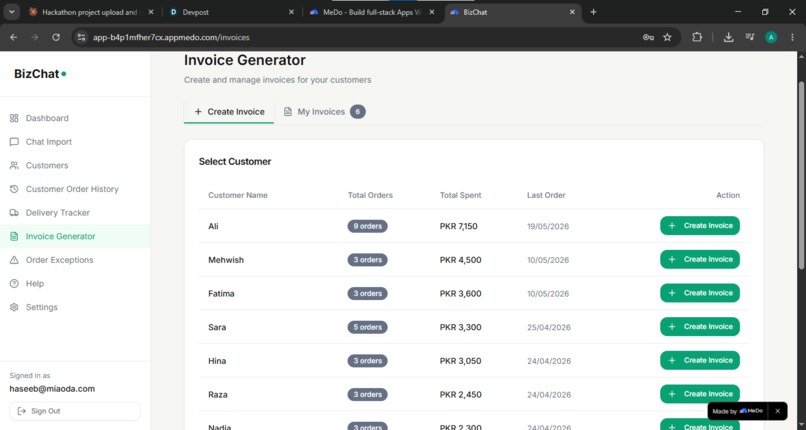The image size is (806, 430).
Task: Close the Devpost browser tab
Action: pos(291,12)
